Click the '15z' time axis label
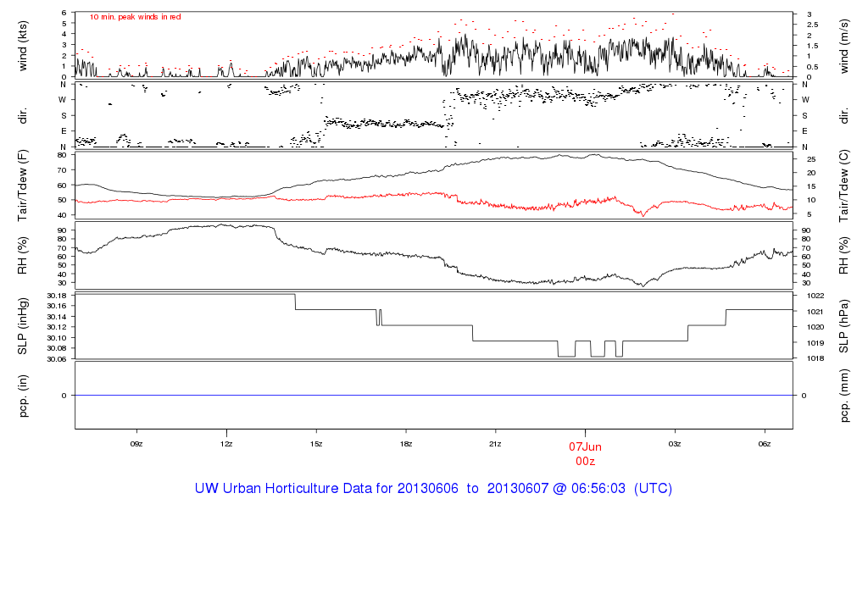 [316, 444]
